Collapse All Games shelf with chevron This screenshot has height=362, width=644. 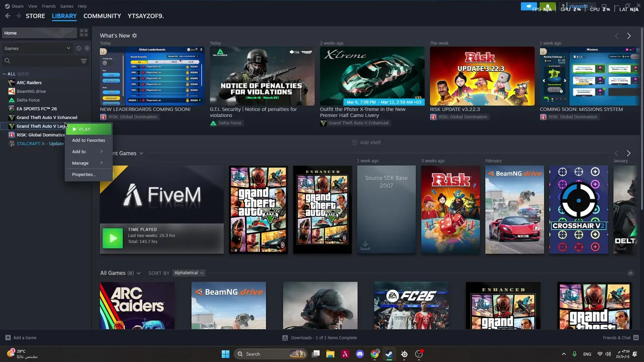tap(630, 273)
